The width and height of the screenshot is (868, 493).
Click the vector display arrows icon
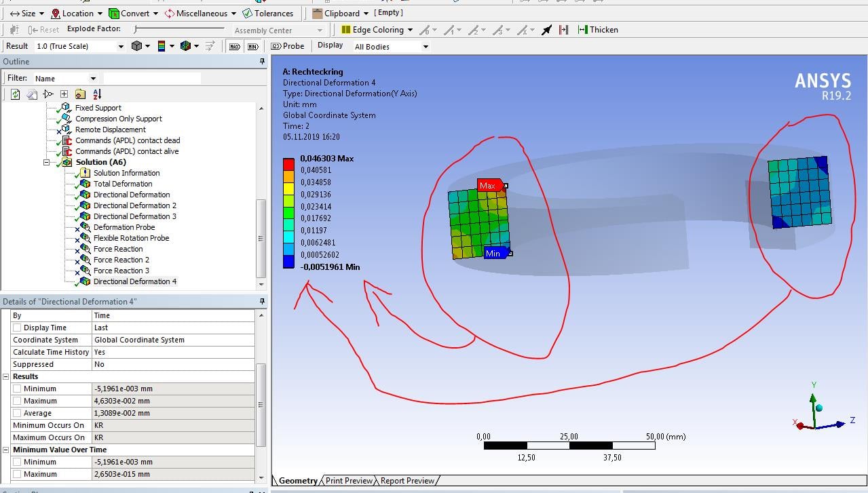pos(210,46)
